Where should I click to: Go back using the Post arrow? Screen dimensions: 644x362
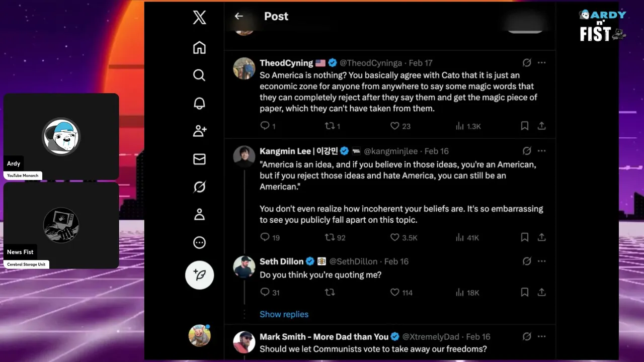tap(238, 16)
